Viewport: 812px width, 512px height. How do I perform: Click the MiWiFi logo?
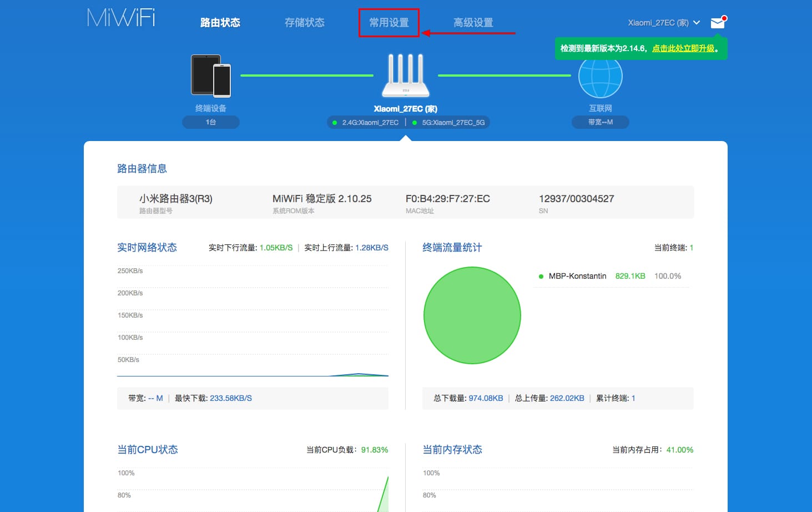click(x=120, y=17)
